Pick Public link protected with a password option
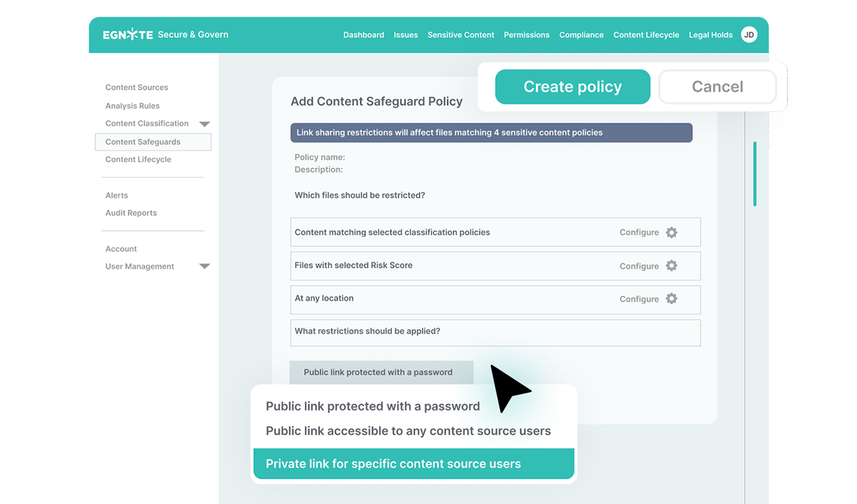Image resolution: width=857 pixels, height=504 pixels. pyautogui.click(x=372, y=407)
